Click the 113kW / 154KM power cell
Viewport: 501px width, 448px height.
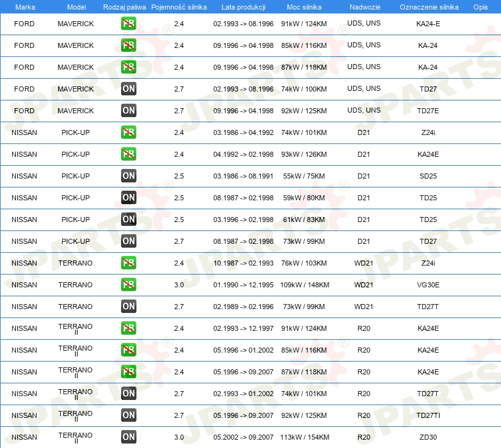pos(304,437)
